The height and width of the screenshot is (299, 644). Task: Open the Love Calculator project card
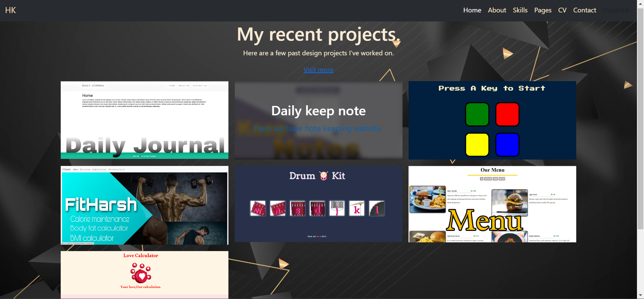coord(145,275)
